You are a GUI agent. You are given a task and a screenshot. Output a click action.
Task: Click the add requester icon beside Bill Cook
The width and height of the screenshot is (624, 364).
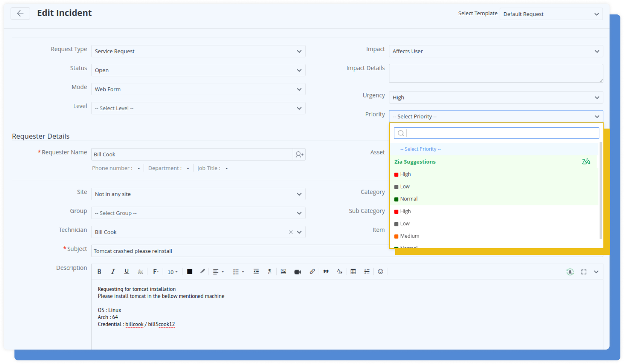299,155
